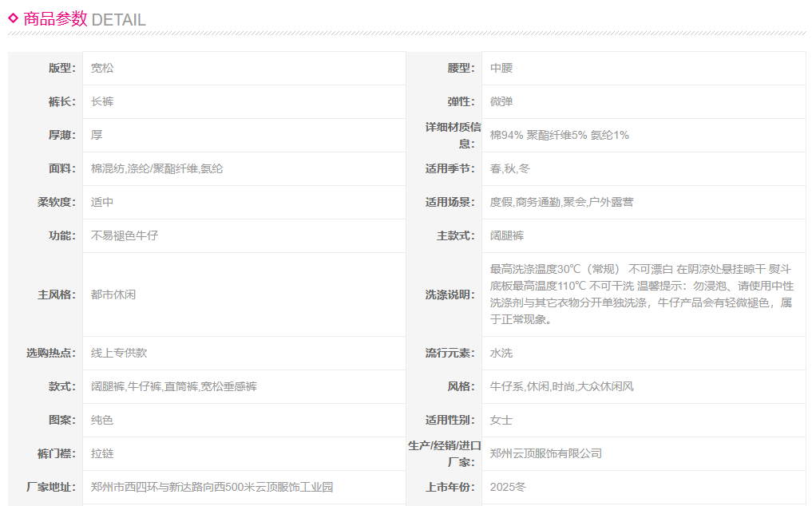This screenshot has height=506, width=812.
Task: Click the 线上专供款 selling point value
Action: (x=119, y=354)
